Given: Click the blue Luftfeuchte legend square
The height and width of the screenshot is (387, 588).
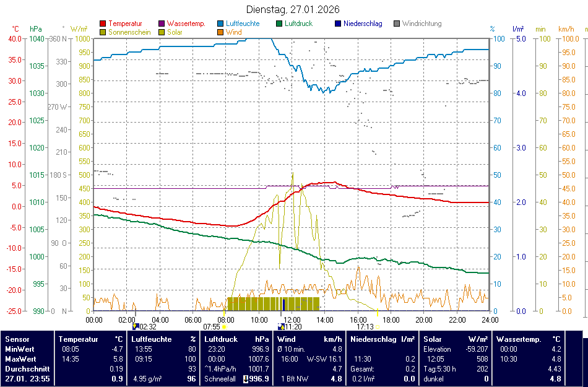Looking at the screenshot, I should [221, 24].
